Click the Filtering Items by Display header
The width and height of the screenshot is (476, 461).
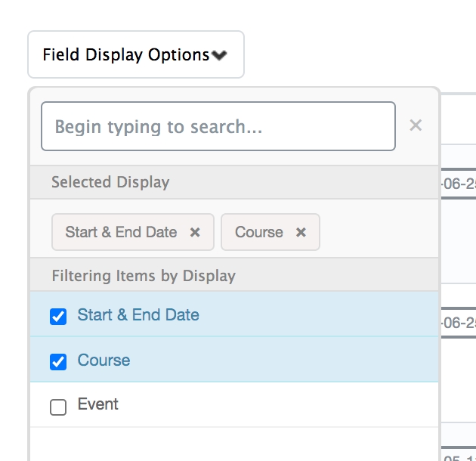(x=144, y=276)
